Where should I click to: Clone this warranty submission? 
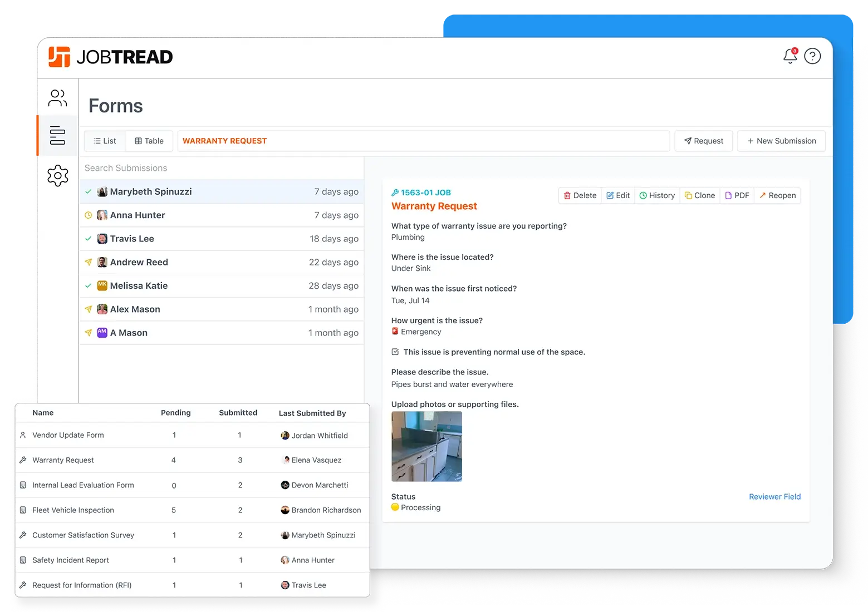[700, 195]
